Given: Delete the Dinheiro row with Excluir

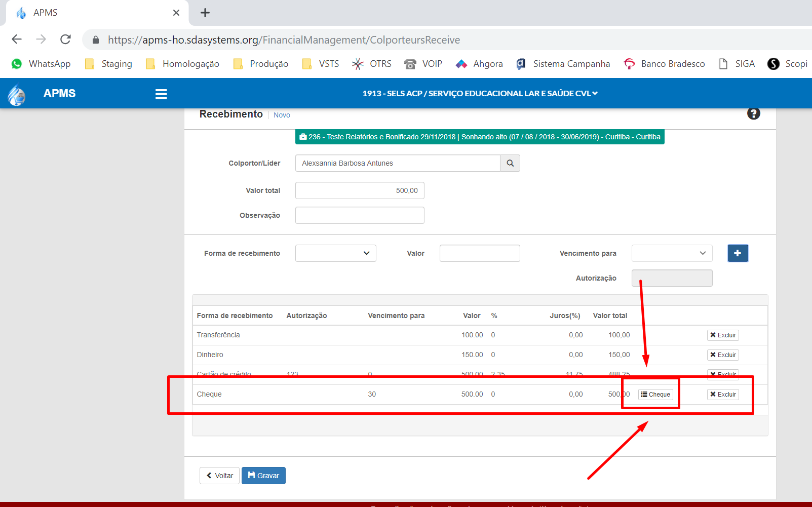Looking at the screenshot, I should (x=723, y=355).
